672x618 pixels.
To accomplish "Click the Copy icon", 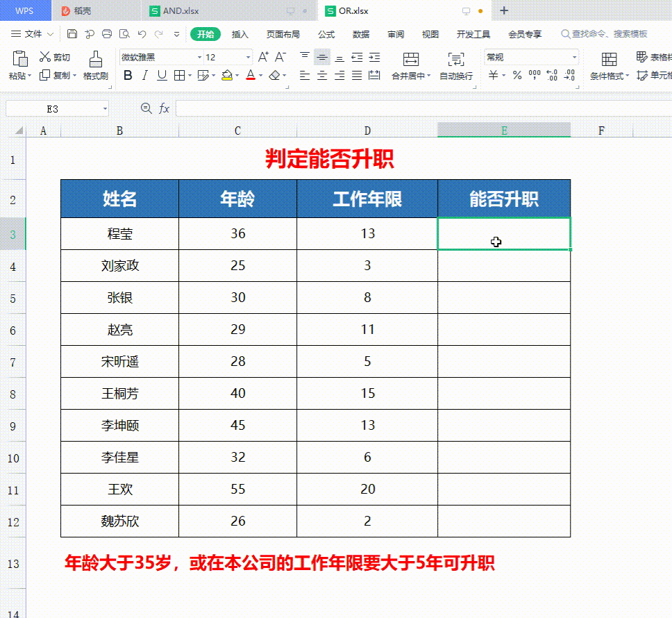I will pyautogui.click(x=44, y=76).
